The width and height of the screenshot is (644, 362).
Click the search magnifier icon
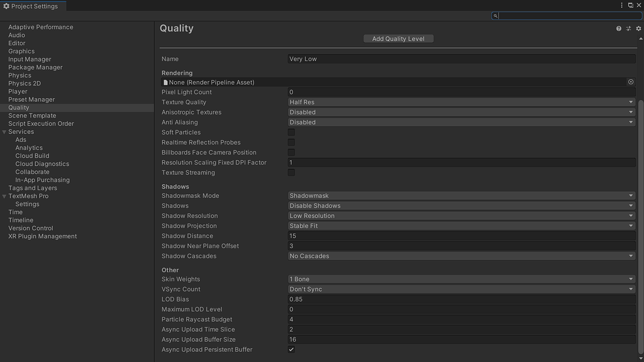pyautogui.click(x=496, y=16)
